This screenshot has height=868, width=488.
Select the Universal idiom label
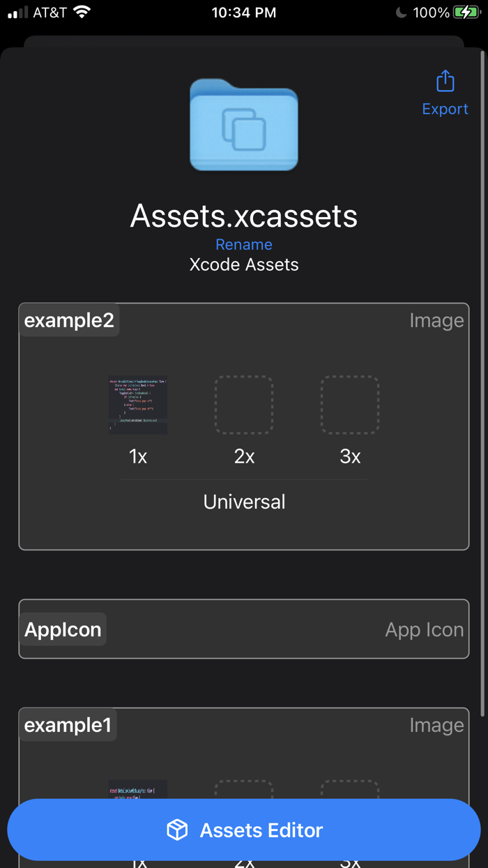pyautogui.click(x=244, y=501)
